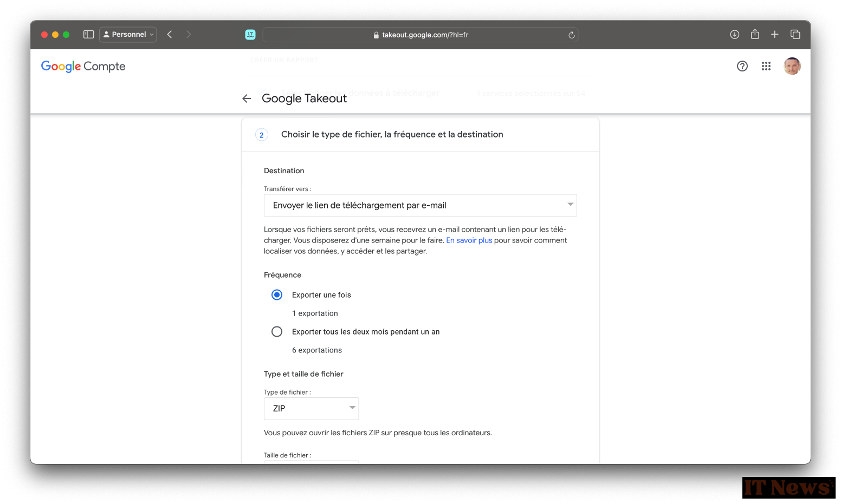
Task: Show the tab overview
Action: pos(795,34)
